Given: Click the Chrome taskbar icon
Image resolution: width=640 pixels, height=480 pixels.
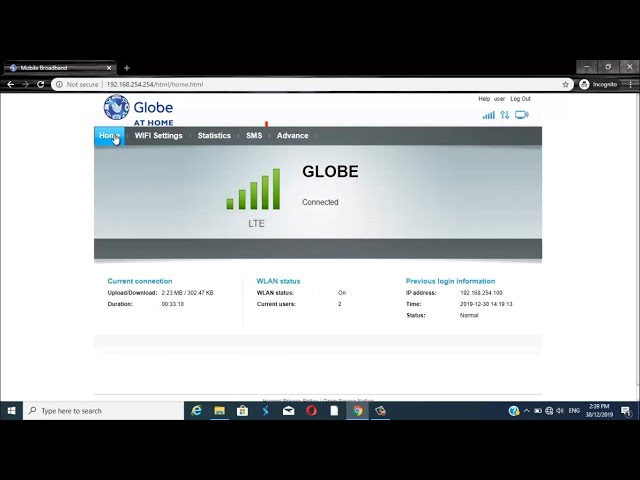Looking at the screenshot, I should pos(358,411).
